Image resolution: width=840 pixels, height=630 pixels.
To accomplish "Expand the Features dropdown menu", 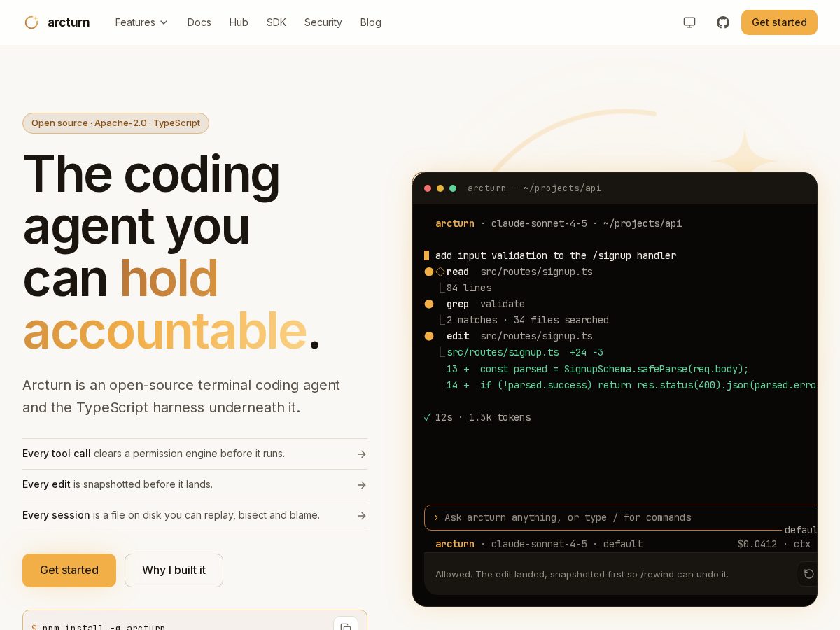I will 141,22.
